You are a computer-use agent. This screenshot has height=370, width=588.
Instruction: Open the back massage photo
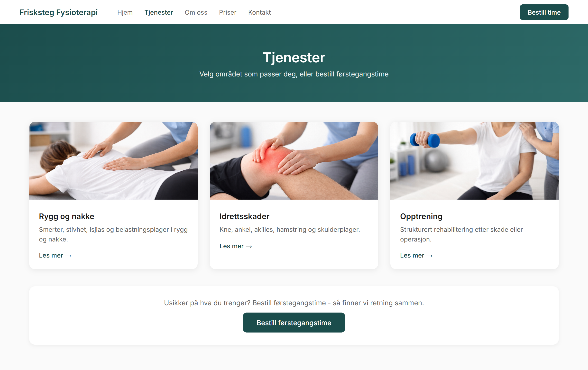113,160
